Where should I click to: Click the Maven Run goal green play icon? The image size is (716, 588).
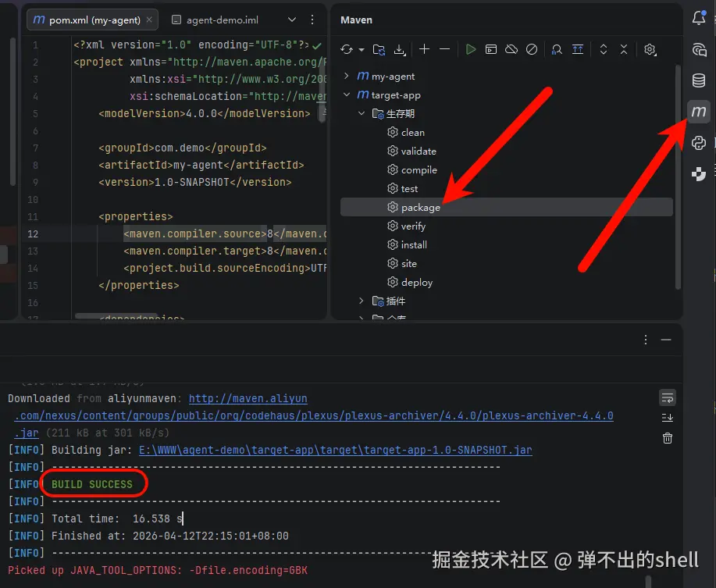[x=470, y=49]
